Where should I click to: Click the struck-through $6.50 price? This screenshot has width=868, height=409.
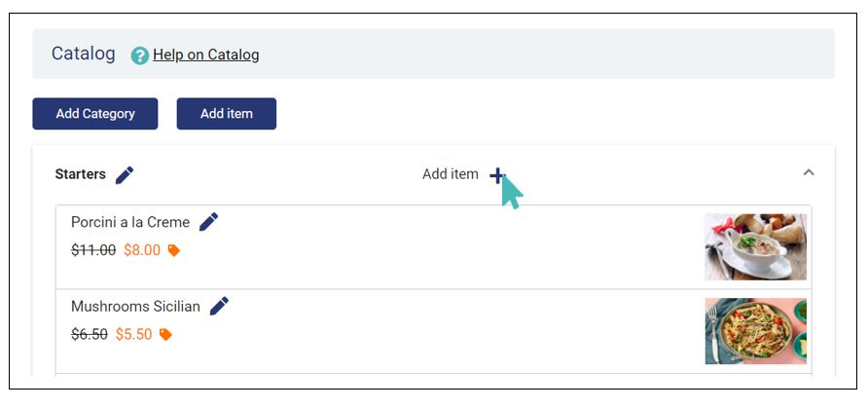(x=90, y=335)
